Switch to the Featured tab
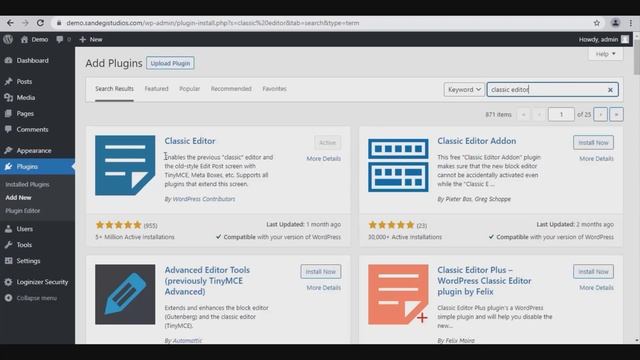Image resolution: width=640 pixels, height=360 pixels. [x=156, y=89]
